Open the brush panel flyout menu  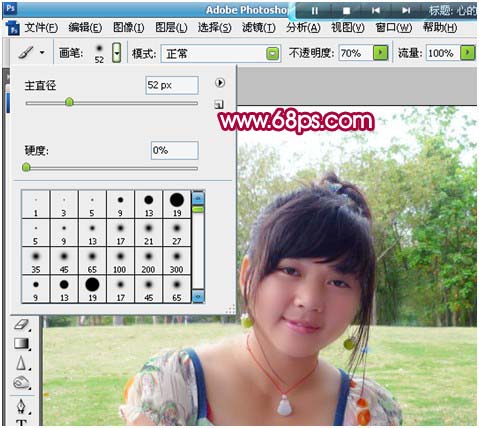pos(220,83)
